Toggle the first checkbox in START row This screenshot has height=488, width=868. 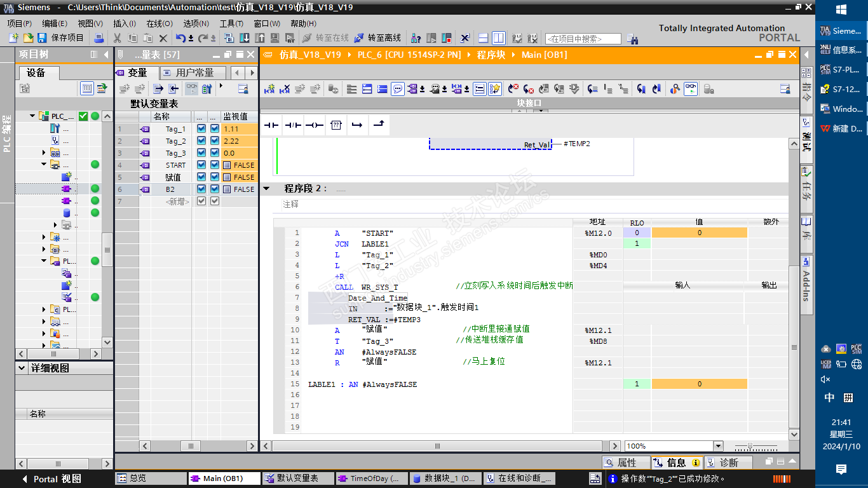201,165
